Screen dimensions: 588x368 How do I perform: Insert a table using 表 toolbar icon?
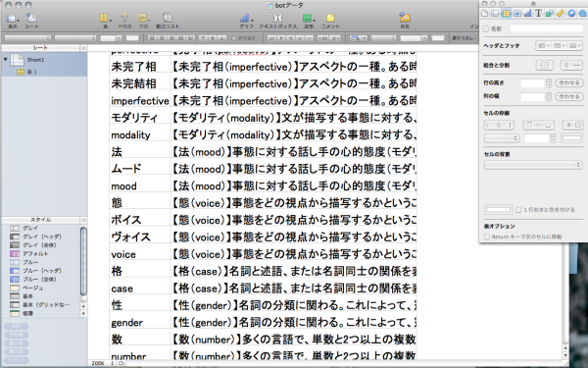coord(104,18)
